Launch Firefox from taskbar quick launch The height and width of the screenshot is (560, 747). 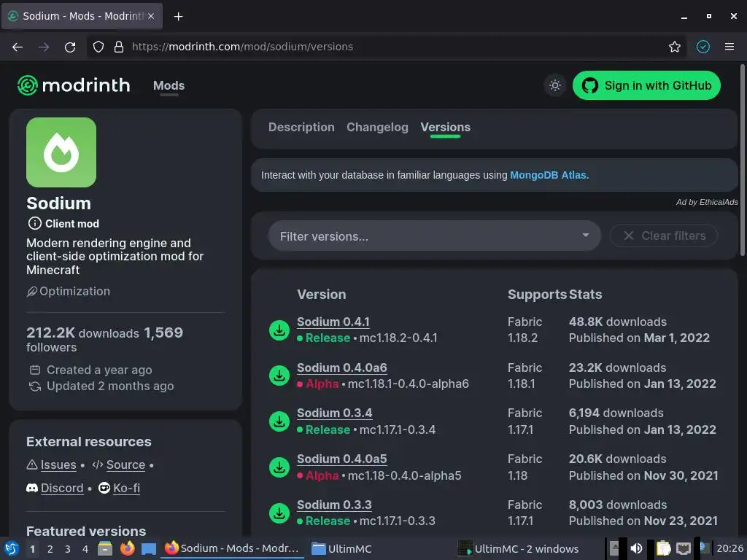(x=127, y=548)
